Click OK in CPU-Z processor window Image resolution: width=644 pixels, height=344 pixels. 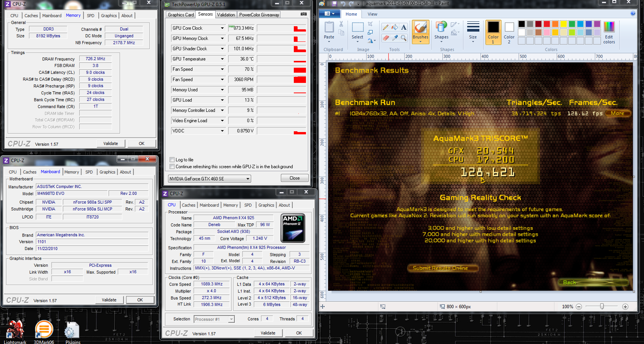point(299,333)
